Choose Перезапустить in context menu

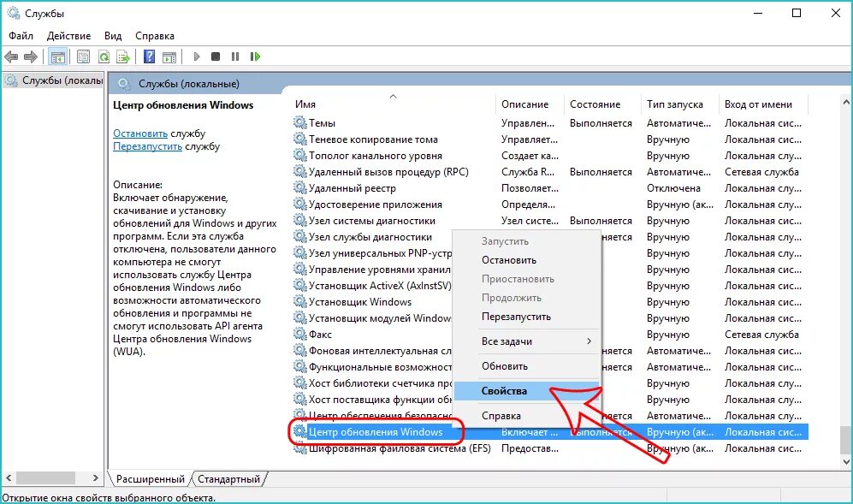point(526,317)
